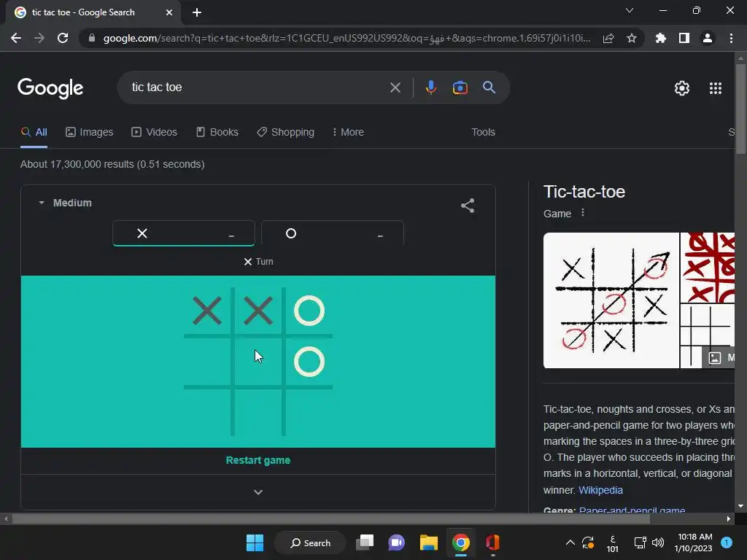This screenshot has height=560, width=747.
Task: Bookmark this page with star icon
Action: [x=632, y=38]
